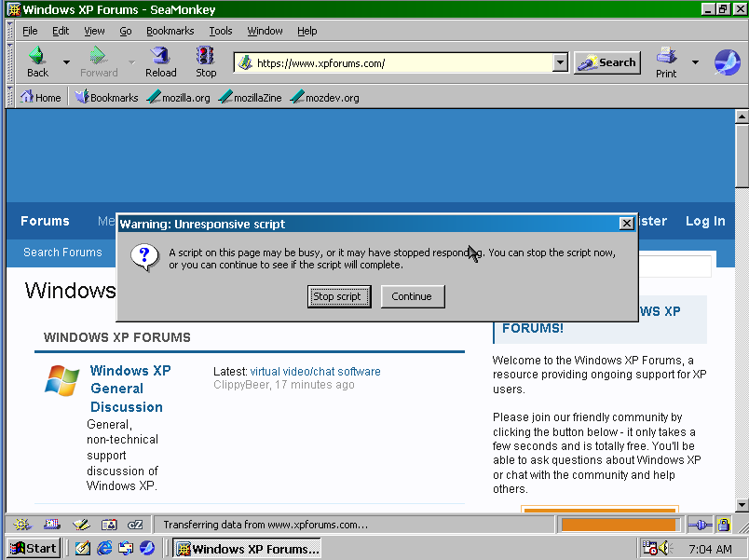Click the Search button beside the URL bar
This screenshot has height=560, width=749.
pyautogui.click(x=607, y=62)
